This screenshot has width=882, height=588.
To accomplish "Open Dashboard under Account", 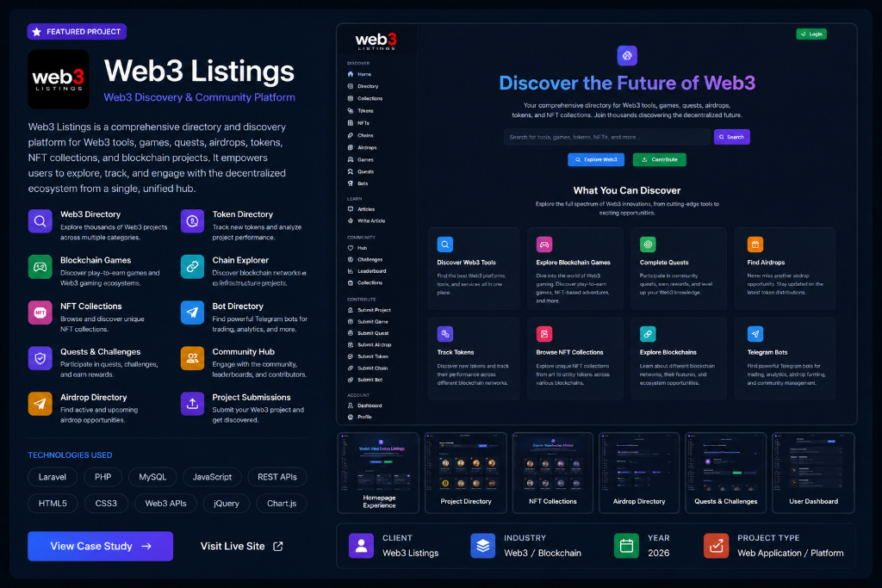I will click(x=364, y=405).
